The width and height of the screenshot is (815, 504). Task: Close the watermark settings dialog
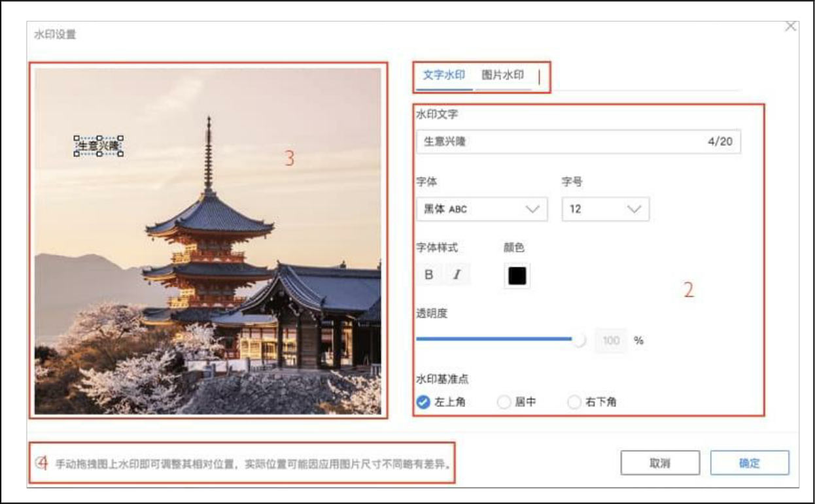click(x=790, y=26)
